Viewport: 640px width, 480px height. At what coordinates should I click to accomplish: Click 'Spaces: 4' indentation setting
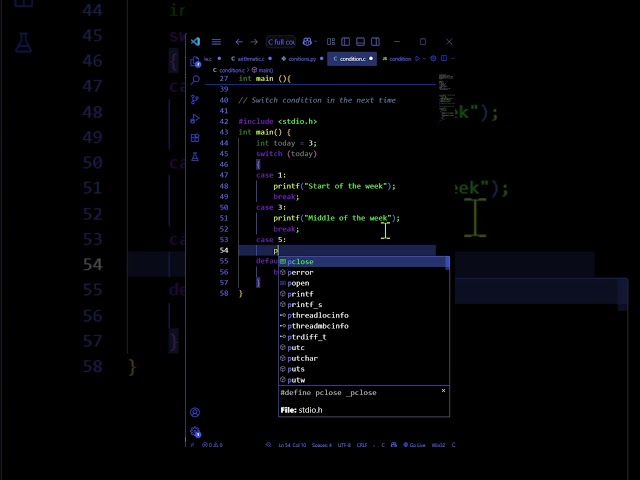[x=322, y=445]
